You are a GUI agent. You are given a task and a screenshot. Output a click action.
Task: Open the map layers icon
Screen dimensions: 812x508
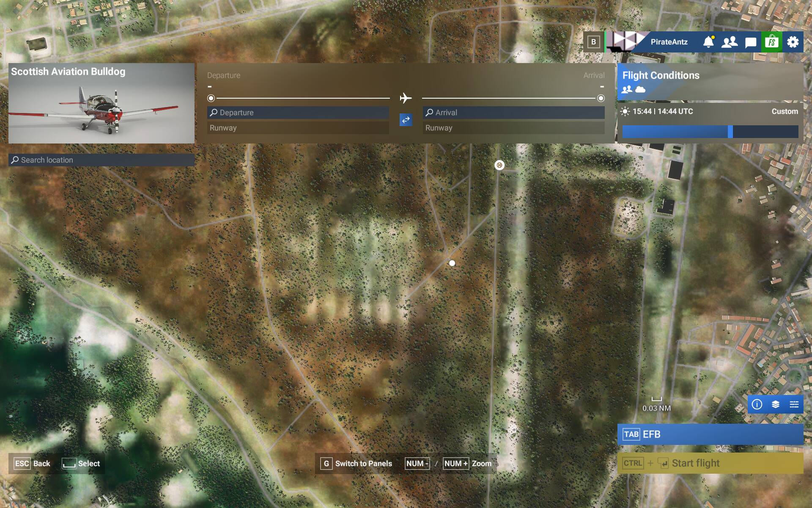[776, 404]
